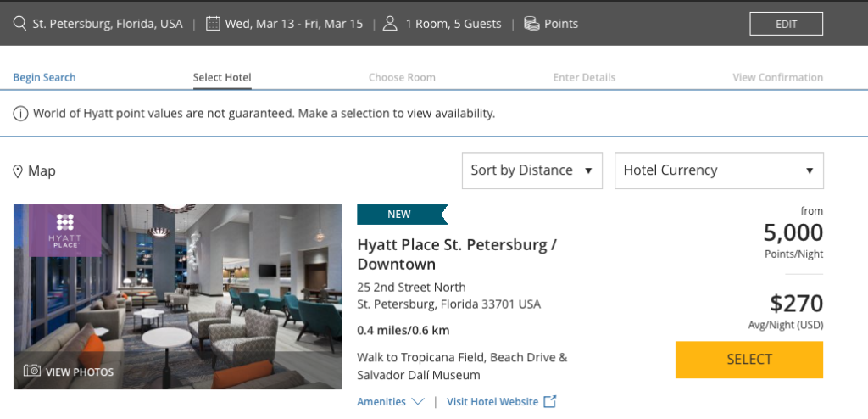The image size is (868, 419).
Task: Click the Enter Details step
Action: (584, 77)
